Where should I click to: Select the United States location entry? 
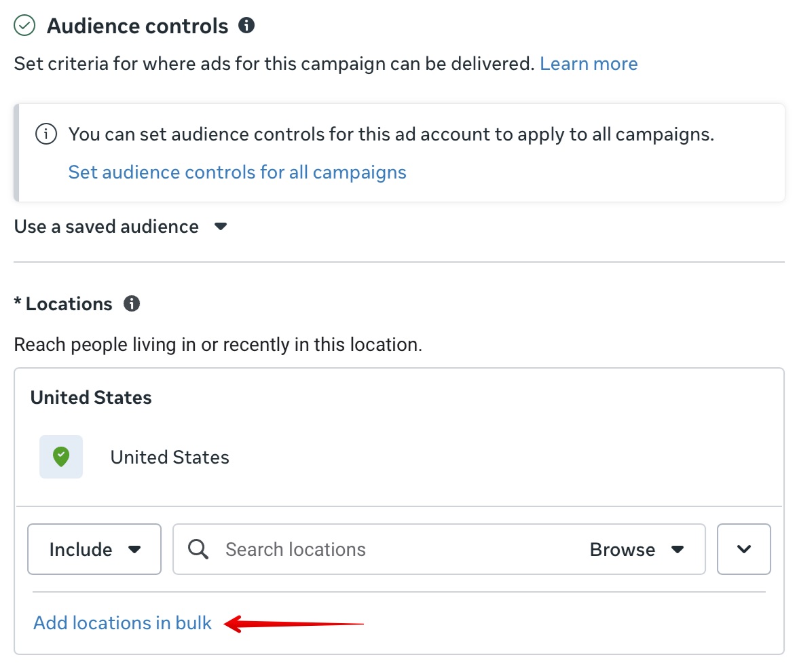pyautogui.click(x=168, y=457)
